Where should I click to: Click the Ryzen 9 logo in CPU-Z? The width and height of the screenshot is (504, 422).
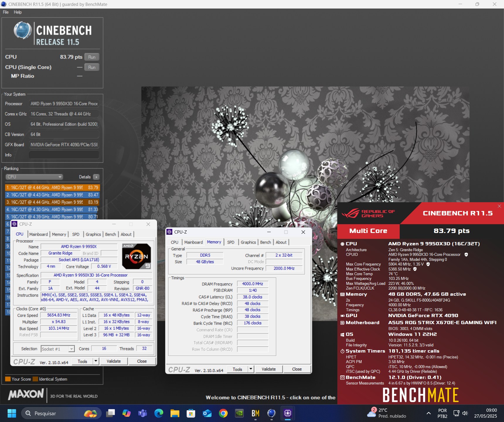(137, 256)
